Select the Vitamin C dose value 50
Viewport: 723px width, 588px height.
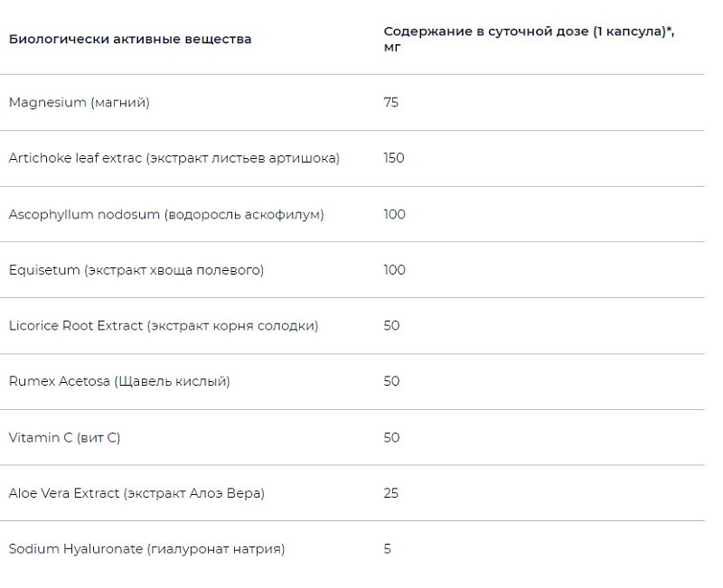coord(391,437)
